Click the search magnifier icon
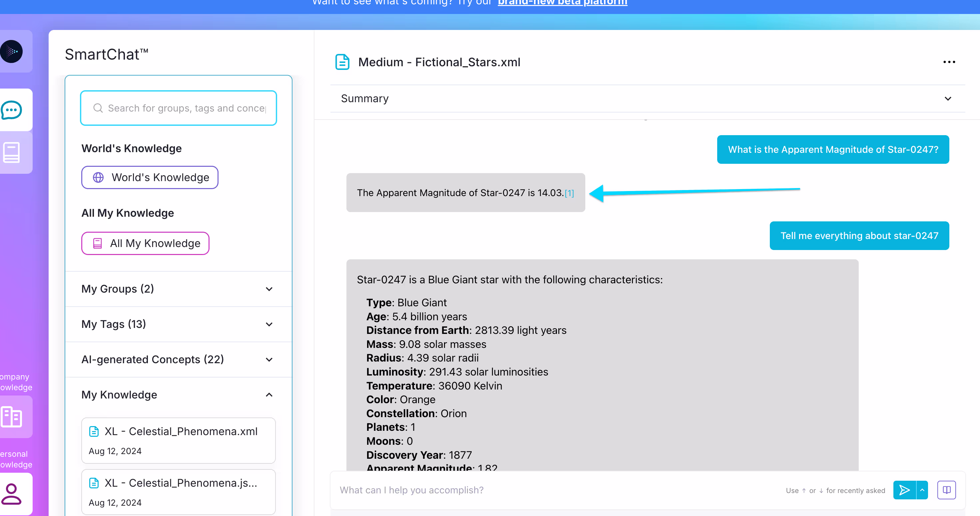980x516 pixels. pos(98,108)
